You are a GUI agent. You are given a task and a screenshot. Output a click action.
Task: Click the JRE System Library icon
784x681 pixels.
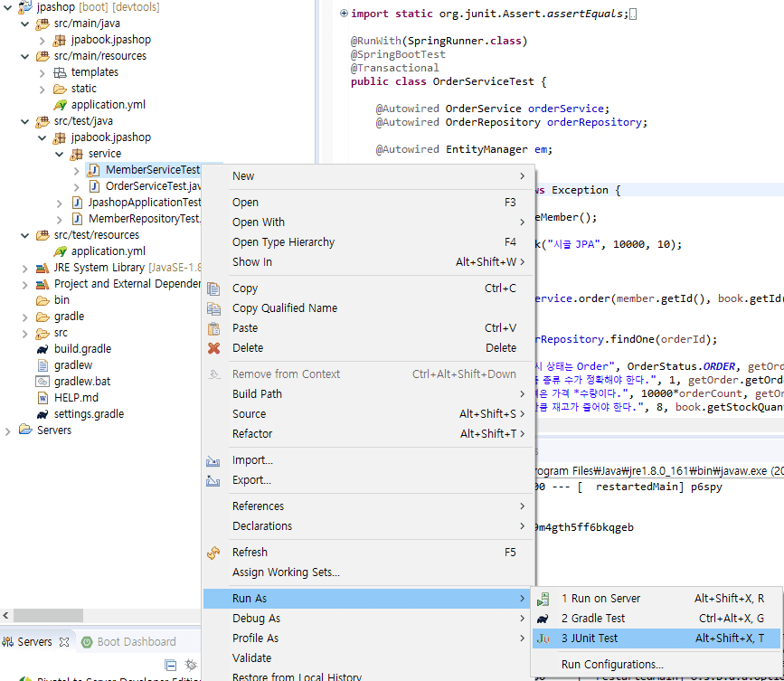[x=43, y=268]
